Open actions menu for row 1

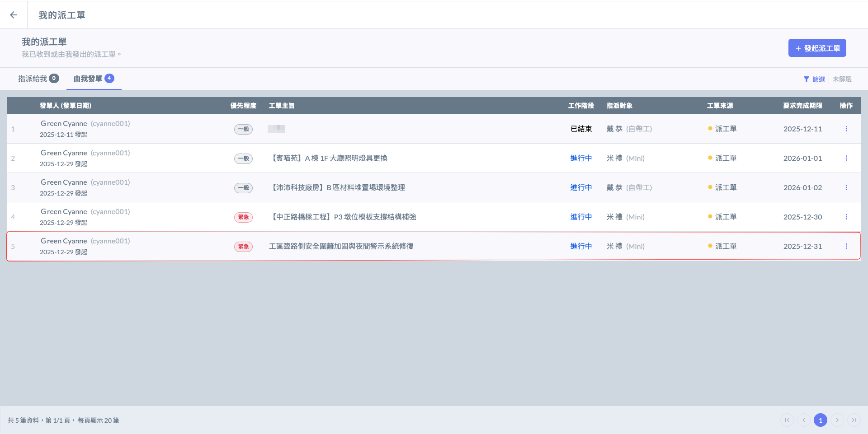(846, 129)
